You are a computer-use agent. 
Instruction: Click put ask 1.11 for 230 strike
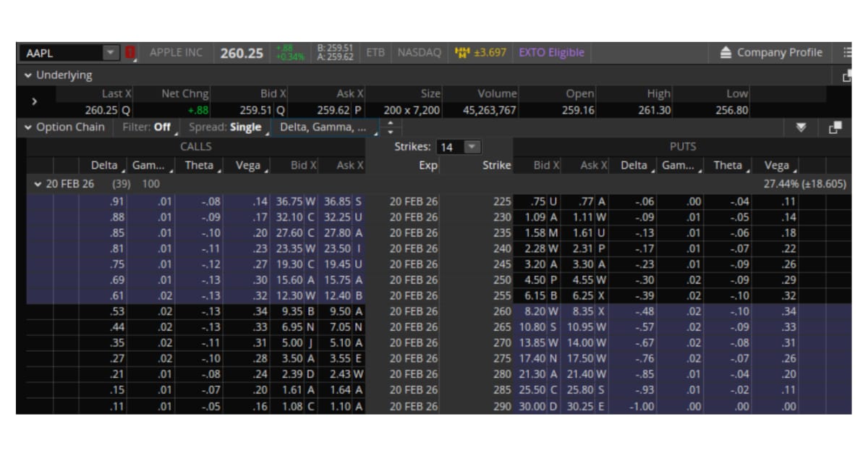coord(585,217)
